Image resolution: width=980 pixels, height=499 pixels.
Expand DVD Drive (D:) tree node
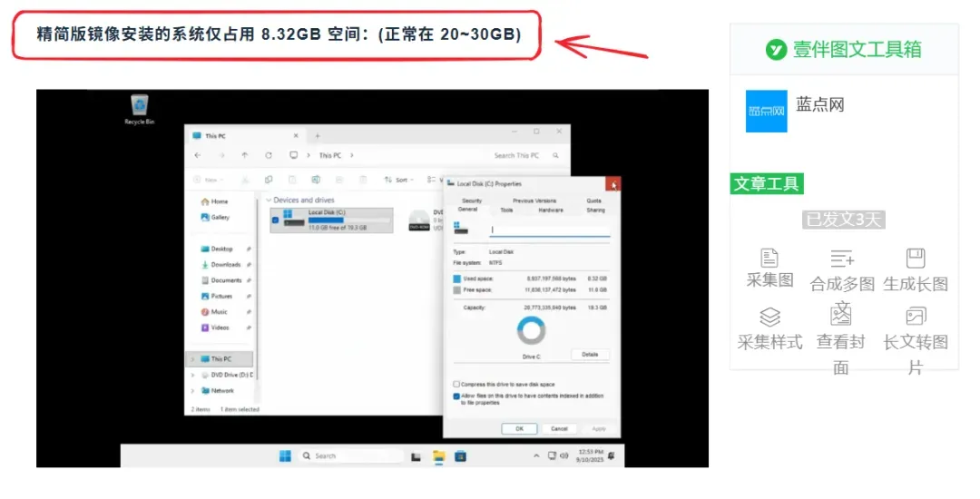(192, 375)
